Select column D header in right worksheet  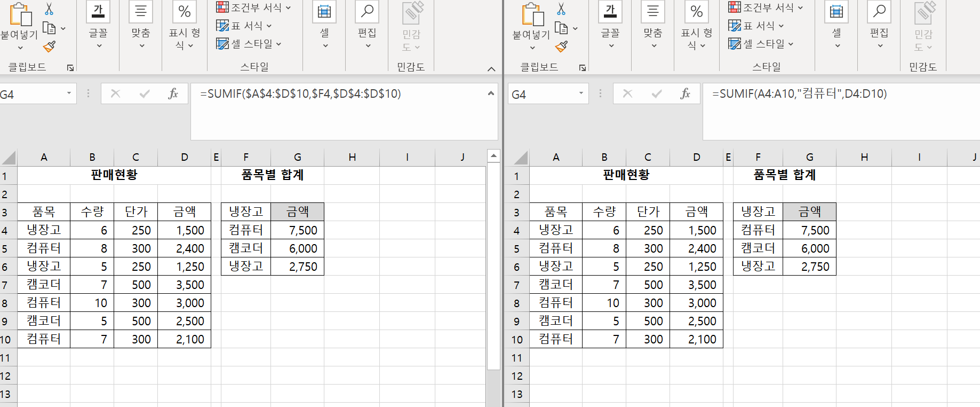[x=696, y=157]
